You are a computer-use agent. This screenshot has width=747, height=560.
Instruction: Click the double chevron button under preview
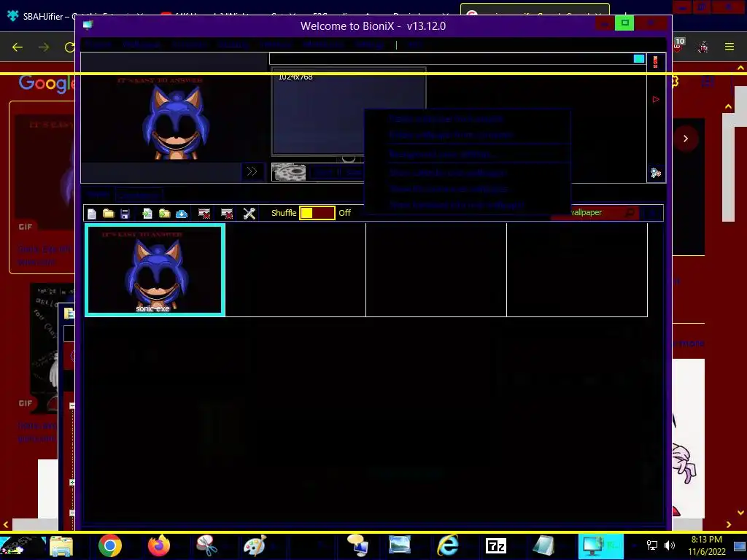[x=252, y=171]
